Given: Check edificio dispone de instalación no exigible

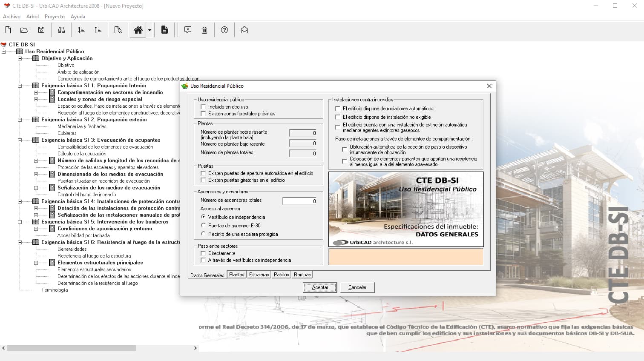Looking at the screenshot, I should pyautogui.click(x=338, y=117).
